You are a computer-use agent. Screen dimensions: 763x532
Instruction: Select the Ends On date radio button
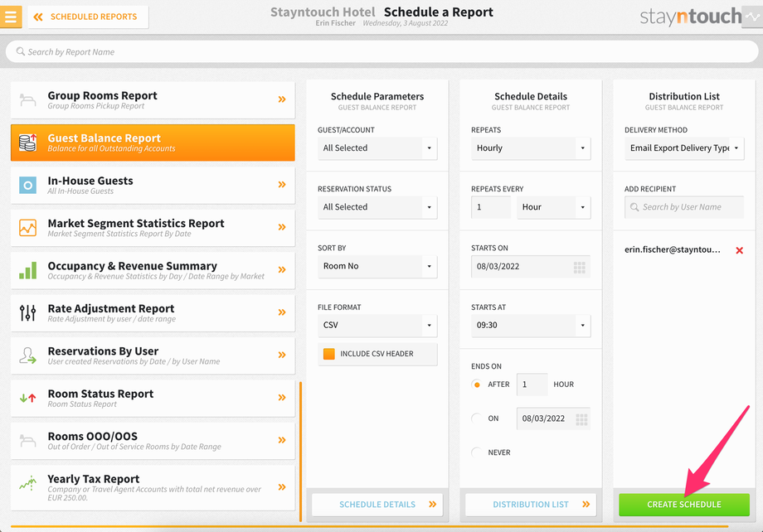click(477, 418)
